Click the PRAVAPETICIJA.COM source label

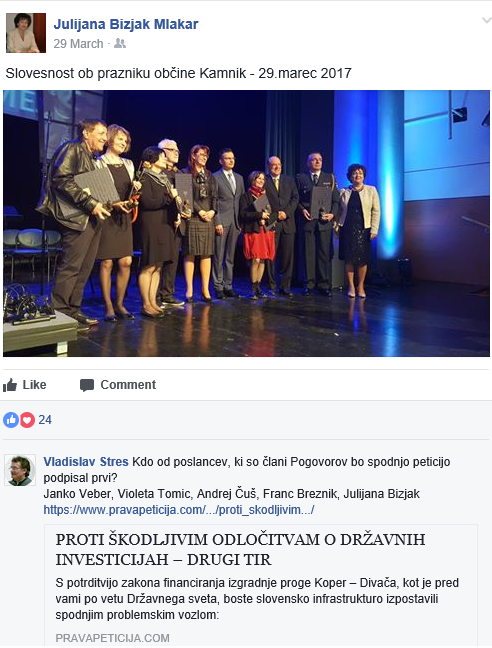[x=112, y=638]
